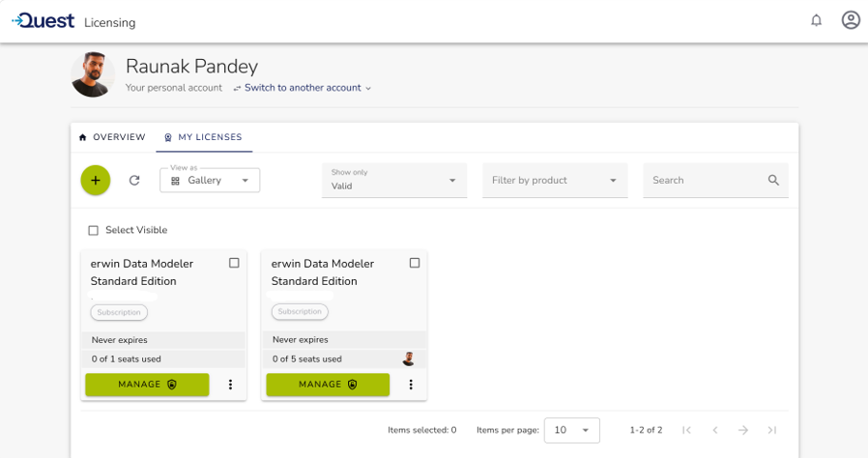868x458 pixels.
Task: Click Raunak Pandey's profile photo
Action: [x=93, y=74]
